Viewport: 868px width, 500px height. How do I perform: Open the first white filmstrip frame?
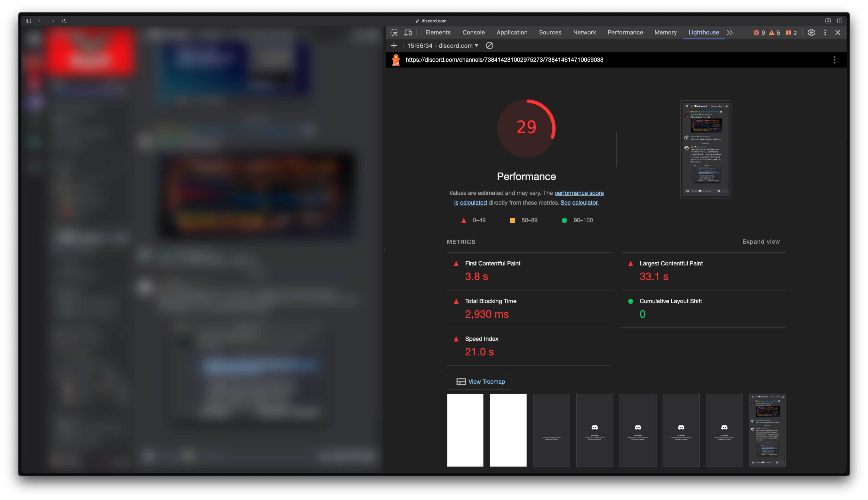pos(465,430)
